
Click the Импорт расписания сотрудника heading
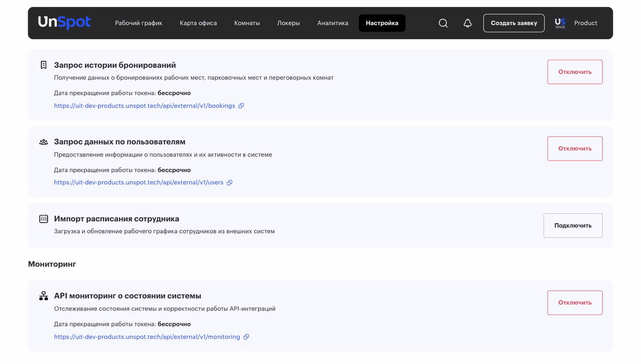tap(117, 219)
